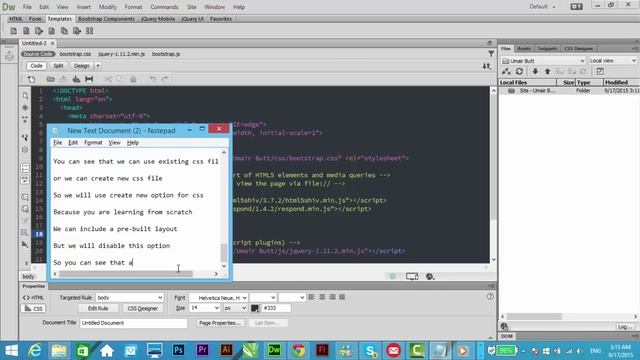Expand the Design view dropdown arrow
640x360 pixels.
click(98, 66)
